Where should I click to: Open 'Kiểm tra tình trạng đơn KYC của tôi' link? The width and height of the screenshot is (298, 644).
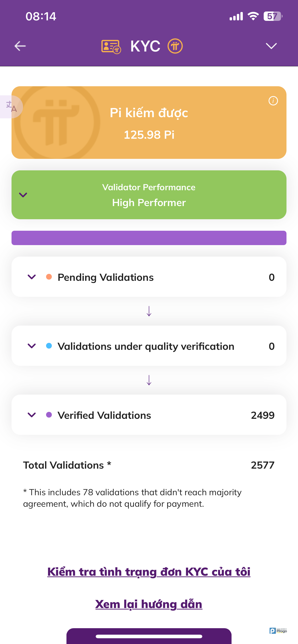click(149, 572)
